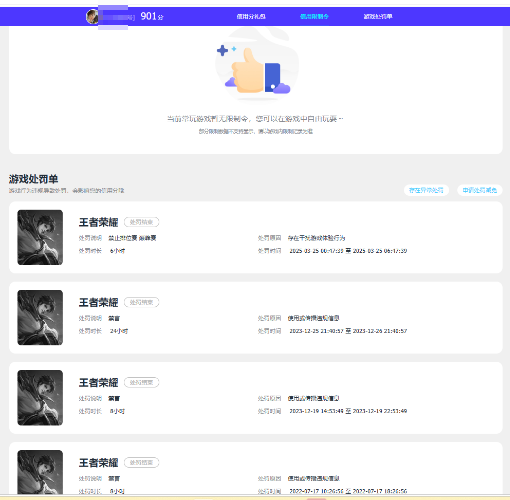Click the 处罚结束 badge on the 24小时 card
Viewport: 510px width, 500px height.
pos(141,302)
